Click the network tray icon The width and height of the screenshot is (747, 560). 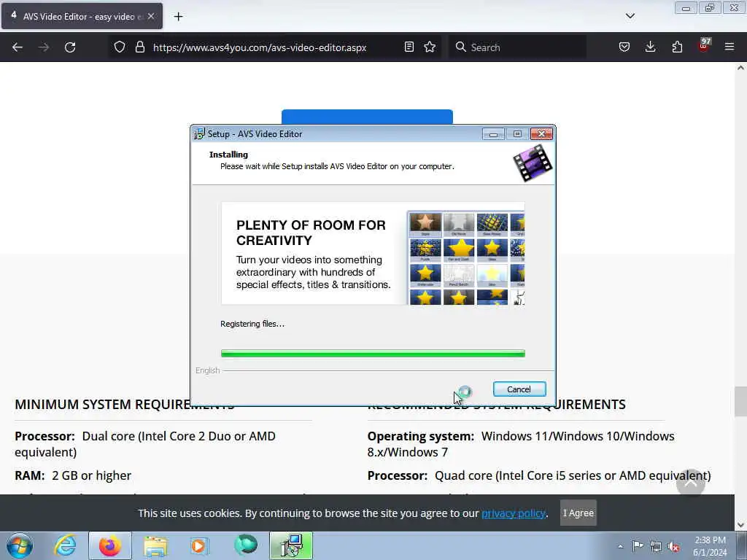(x=656, y=546)
